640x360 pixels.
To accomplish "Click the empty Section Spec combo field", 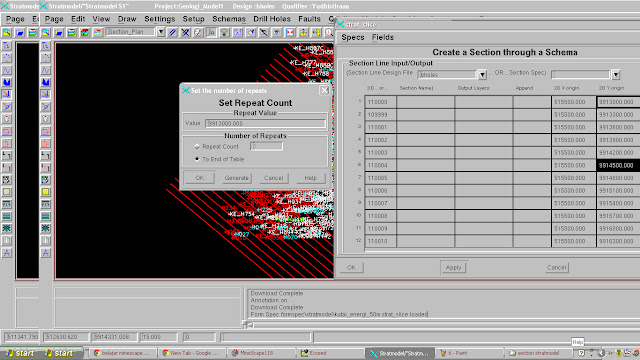I will [x=581, y=75].
